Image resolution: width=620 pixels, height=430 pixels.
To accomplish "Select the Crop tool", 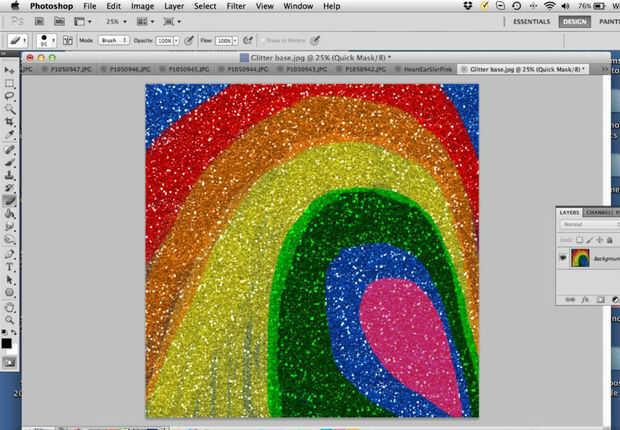I will 9,122.
